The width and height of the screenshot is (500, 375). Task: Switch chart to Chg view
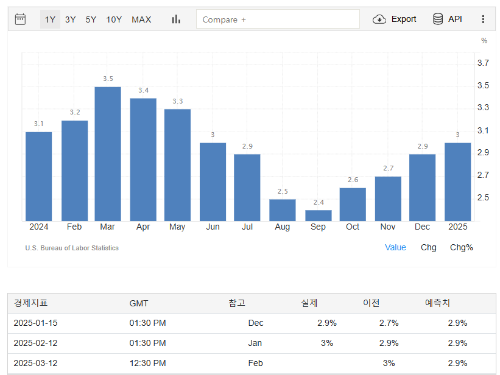coord(428,247)
